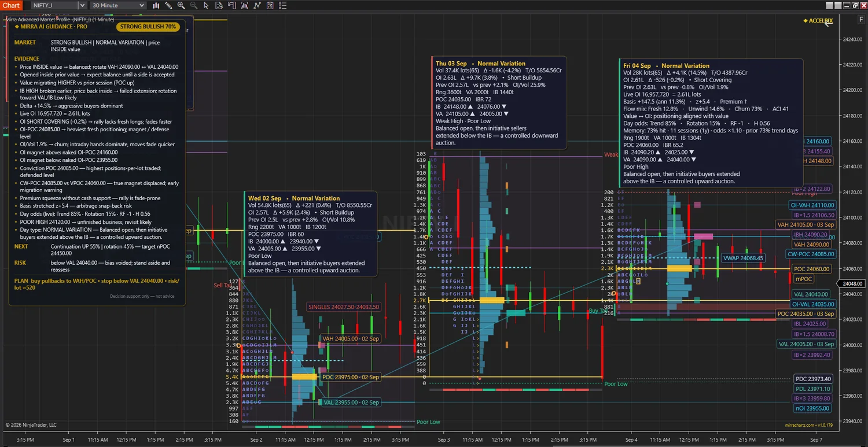
Task: Click the VAH 24005.00 · 02 Sep label
Action: [351, 339]
